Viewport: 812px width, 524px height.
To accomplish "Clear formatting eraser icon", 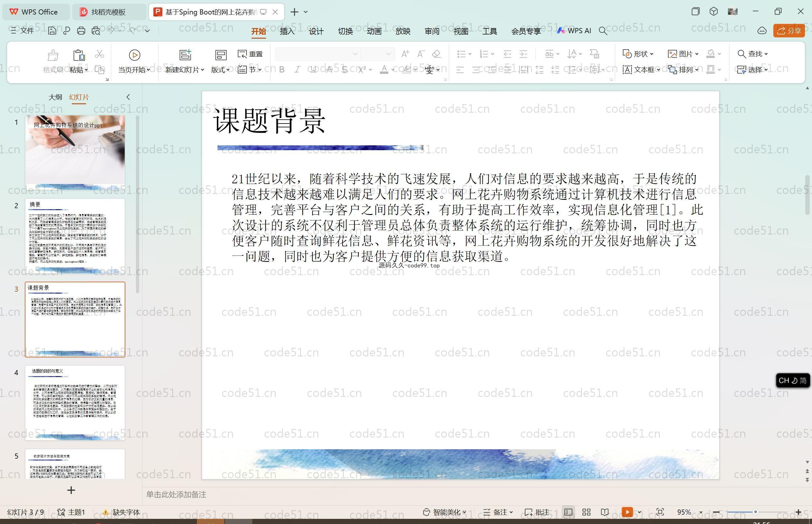I will [436, 54].
